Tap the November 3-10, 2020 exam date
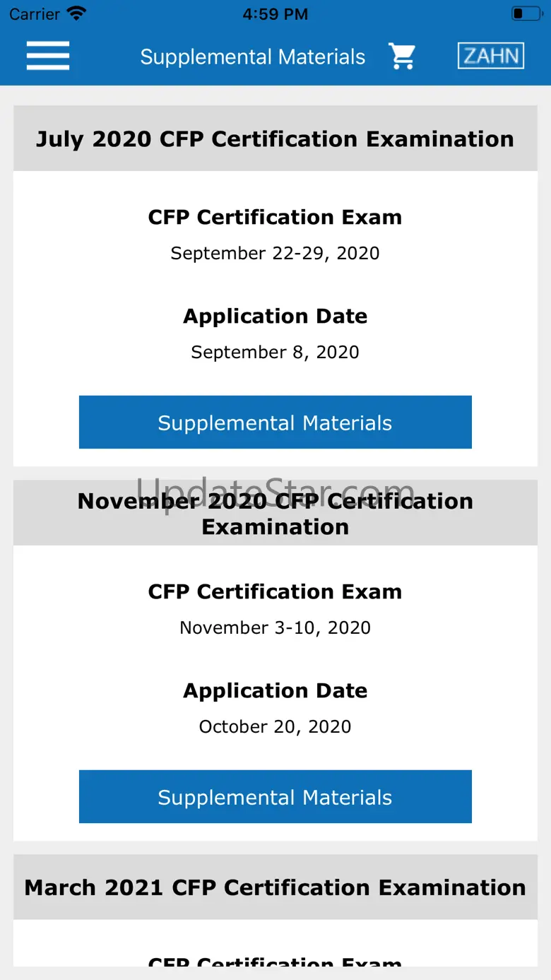551x980 pixels. point(275,627)
